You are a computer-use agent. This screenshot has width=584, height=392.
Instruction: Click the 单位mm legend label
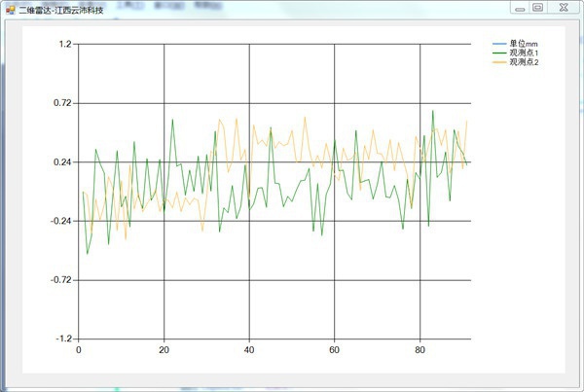click(x=525, y=44)
